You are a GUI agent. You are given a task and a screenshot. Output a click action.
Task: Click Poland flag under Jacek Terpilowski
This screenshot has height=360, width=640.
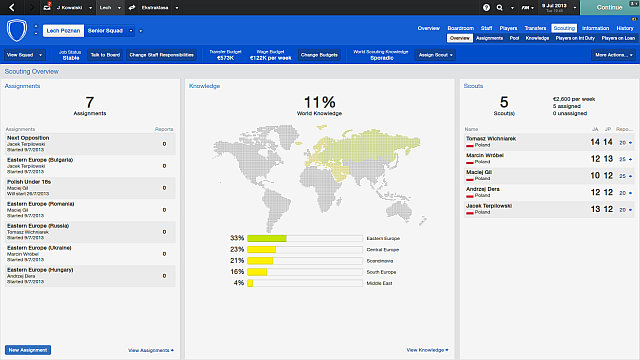(470, 213)
